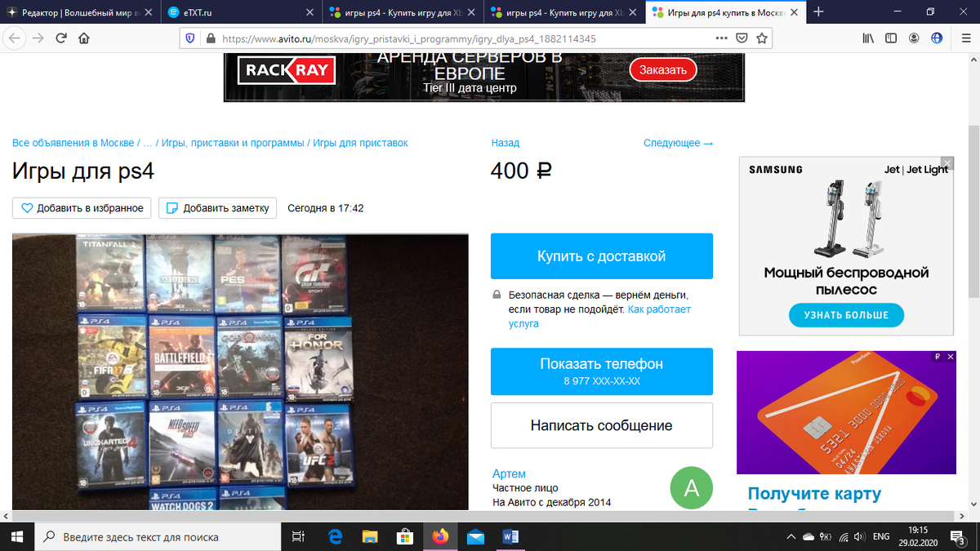Go back with browser back arrow
This screenshot has width=980, height=551.
pyautogui.click(x=16, y=38)
